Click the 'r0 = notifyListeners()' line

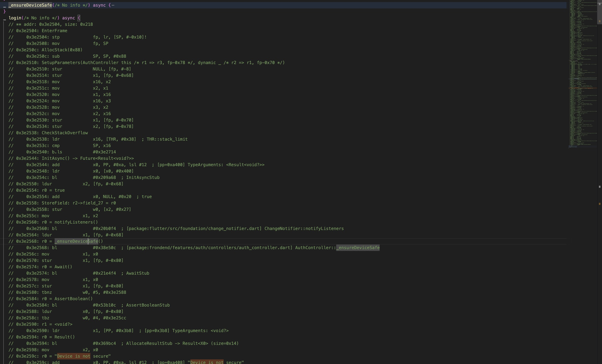(53, 222)
